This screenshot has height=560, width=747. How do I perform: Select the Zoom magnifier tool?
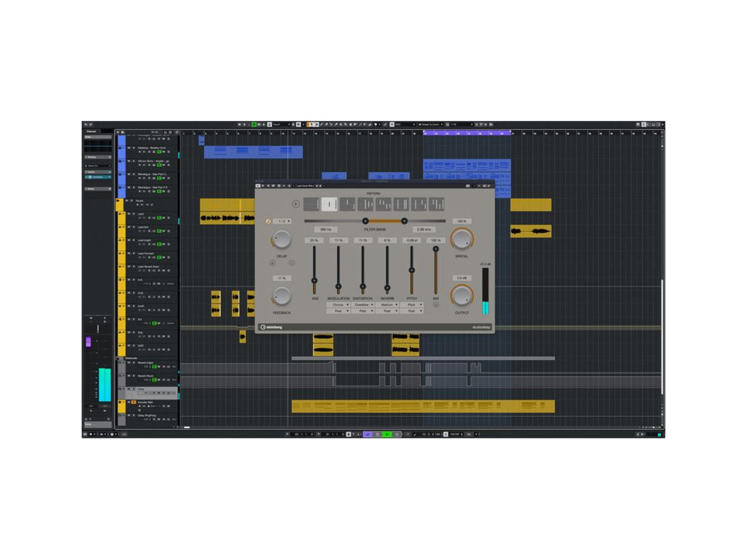(x=346, y=124)
